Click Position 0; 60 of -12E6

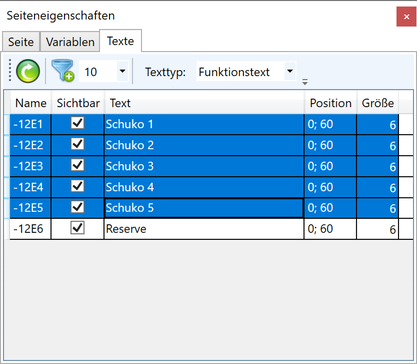[x=330, y=229]
